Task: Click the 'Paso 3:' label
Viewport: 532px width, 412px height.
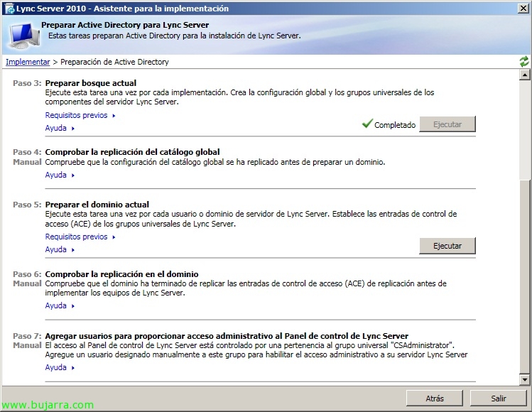Action: [27, 83]
